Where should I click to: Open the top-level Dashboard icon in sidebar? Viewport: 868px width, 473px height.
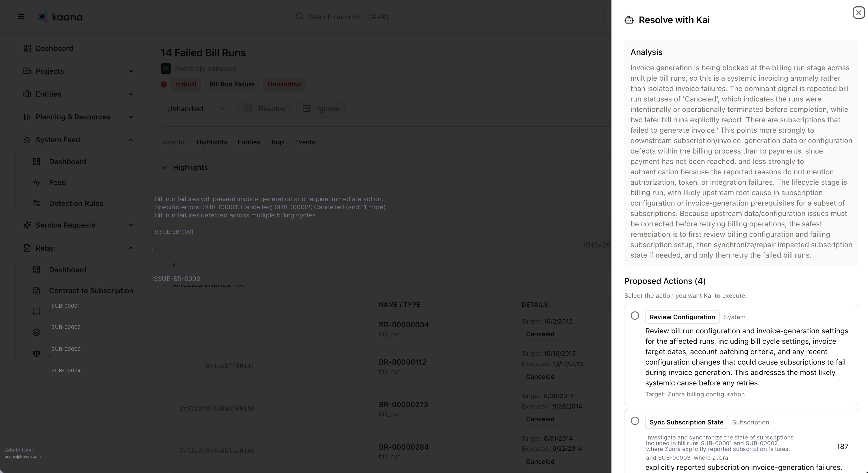(x=27, y=48)
